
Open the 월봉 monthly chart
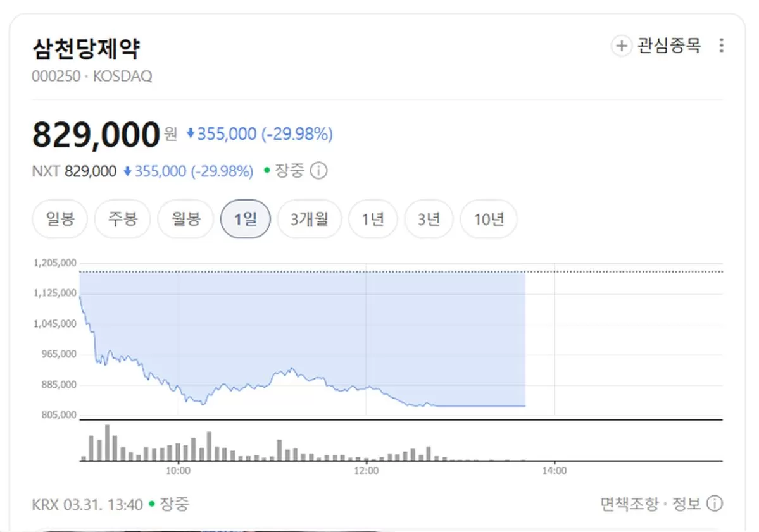click(185, 218)
